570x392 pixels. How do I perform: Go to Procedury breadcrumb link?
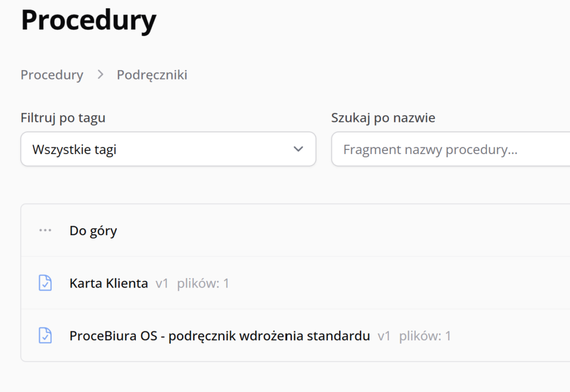point(52,75)
